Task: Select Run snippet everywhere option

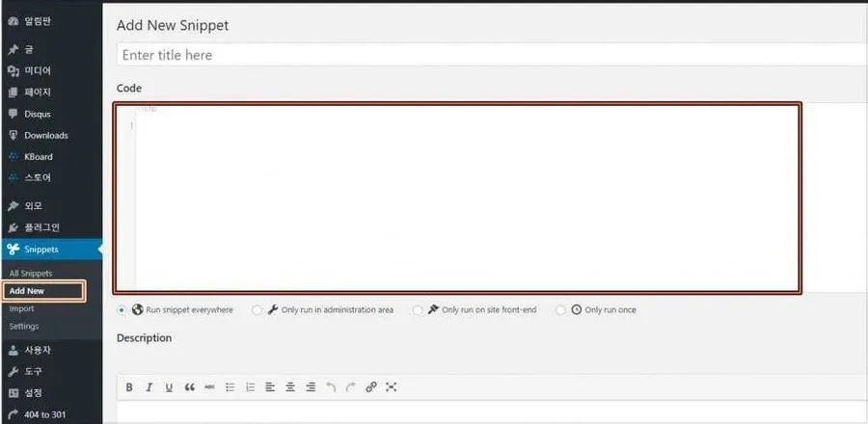Action: [x=122, y=310]
